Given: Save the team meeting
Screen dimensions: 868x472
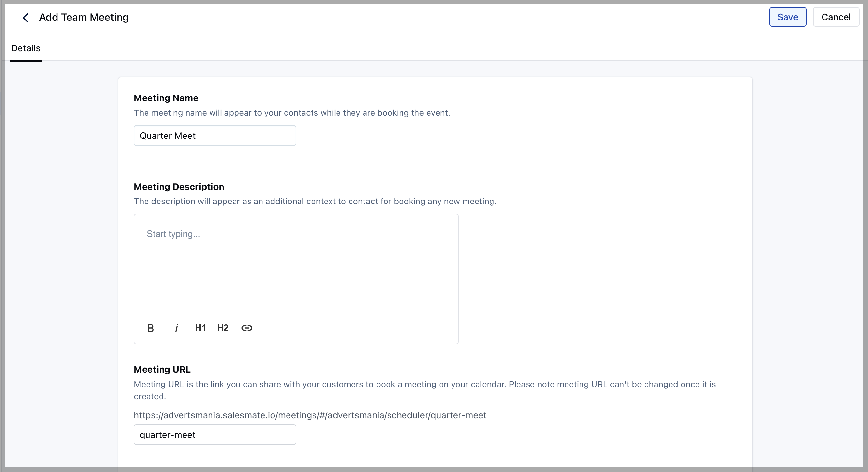Looking at the screenshot, I should point(787,17).
